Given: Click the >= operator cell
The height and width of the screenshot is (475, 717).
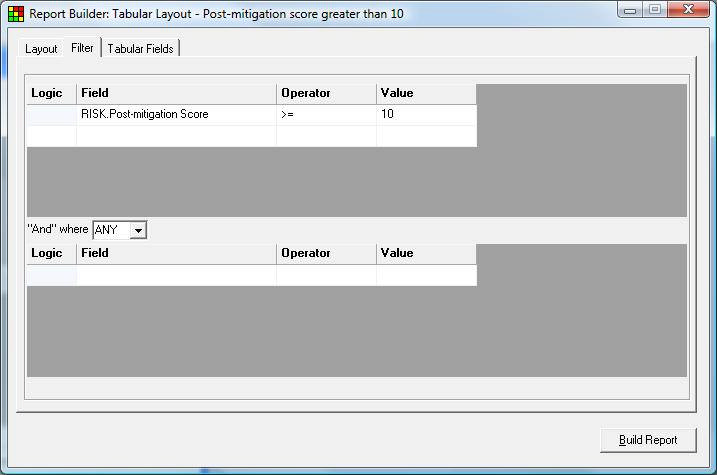Looking at the screenshot, I should (x=326, y=114).
